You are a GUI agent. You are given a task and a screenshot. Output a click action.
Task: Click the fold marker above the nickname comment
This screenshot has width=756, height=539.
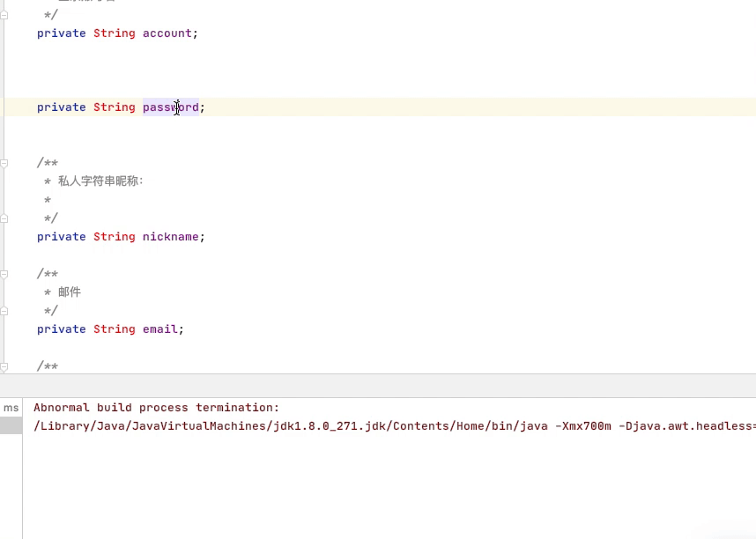coord(4,163)
